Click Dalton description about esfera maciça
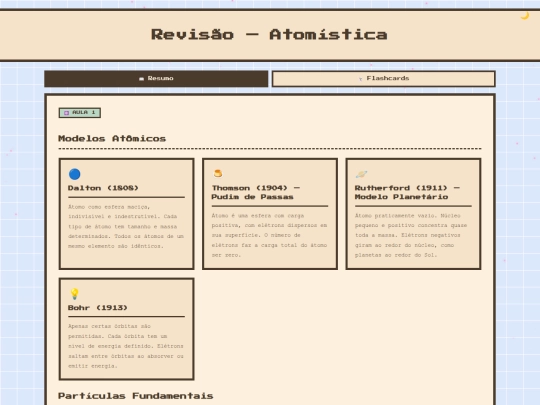 [x=126, y=227]
